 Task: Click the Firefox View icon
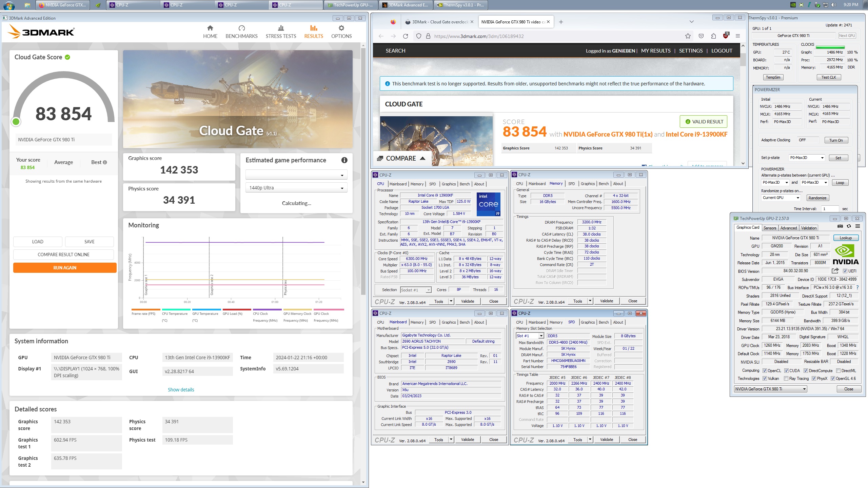(x=393, y=22)
